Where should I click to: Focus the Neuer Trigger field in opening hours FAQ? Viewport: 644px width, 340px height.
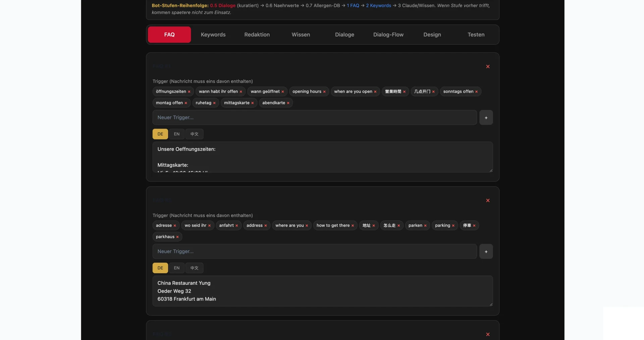tap(315, 118)
